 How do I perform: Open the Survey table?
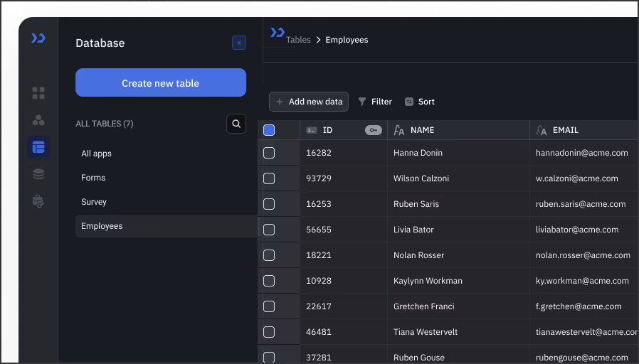point(94,202)
